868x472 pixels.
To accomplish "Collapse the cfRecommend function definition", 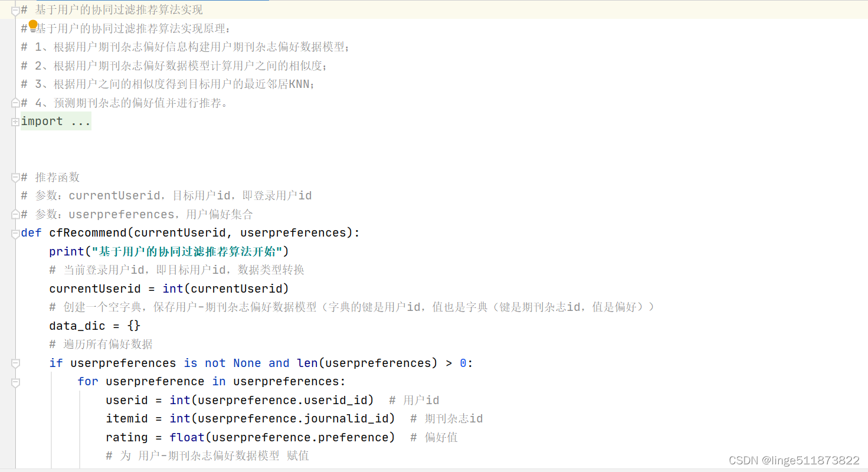I will tap(15, 234).
